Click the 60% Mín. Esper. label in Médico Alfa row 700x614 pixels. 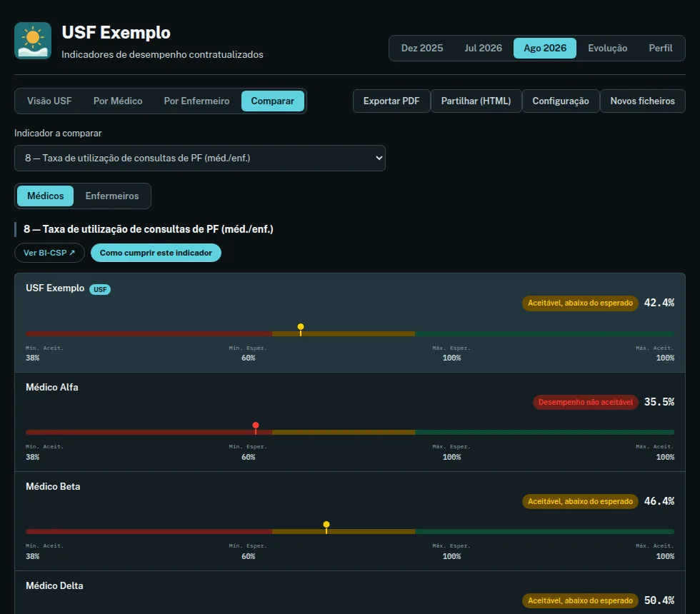(x=249, y=452)
